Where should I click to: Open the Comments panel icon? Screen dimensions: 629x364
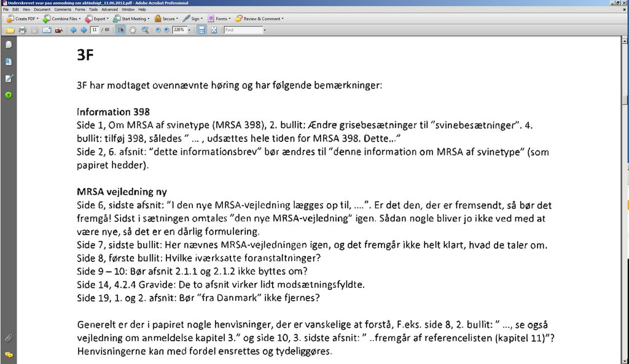tap(9, 355)
